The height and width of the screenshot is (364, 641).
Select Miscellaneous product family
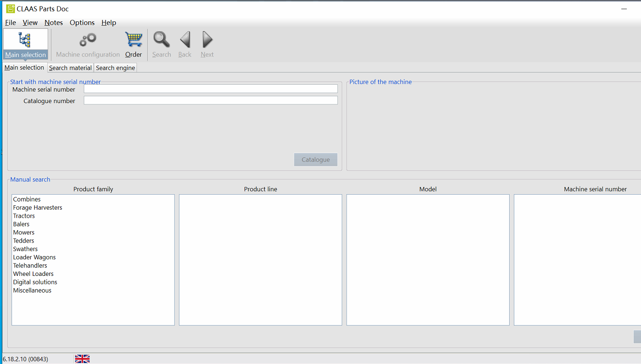point(93,290)
